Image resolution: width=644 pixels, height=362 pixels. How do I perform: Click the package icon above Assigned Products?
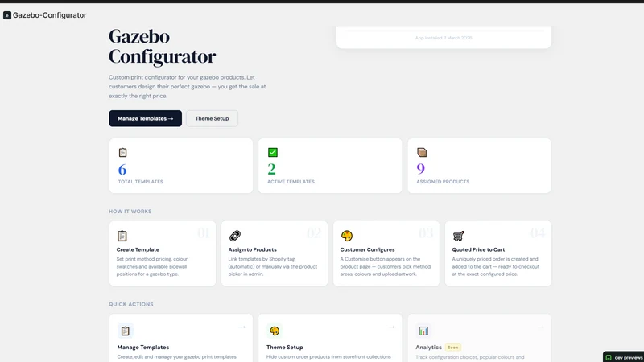[422, 152]
